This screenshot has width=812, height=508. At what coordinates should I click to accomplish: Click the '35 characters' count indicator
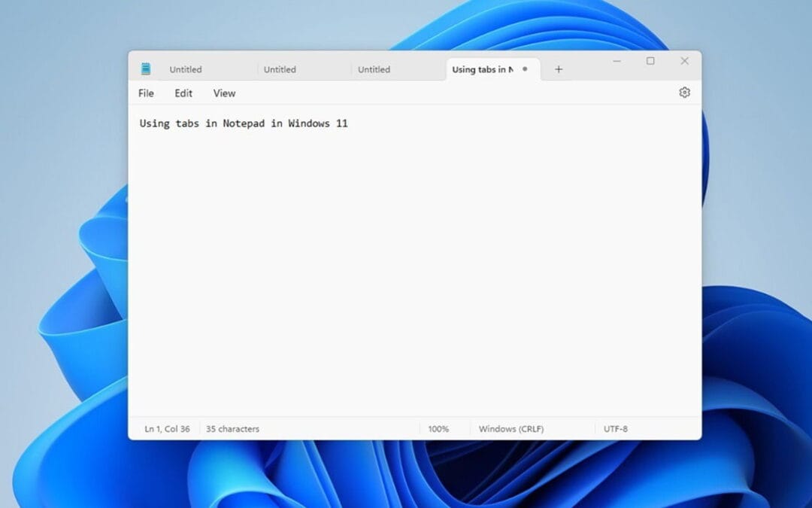tap(232, 428)
